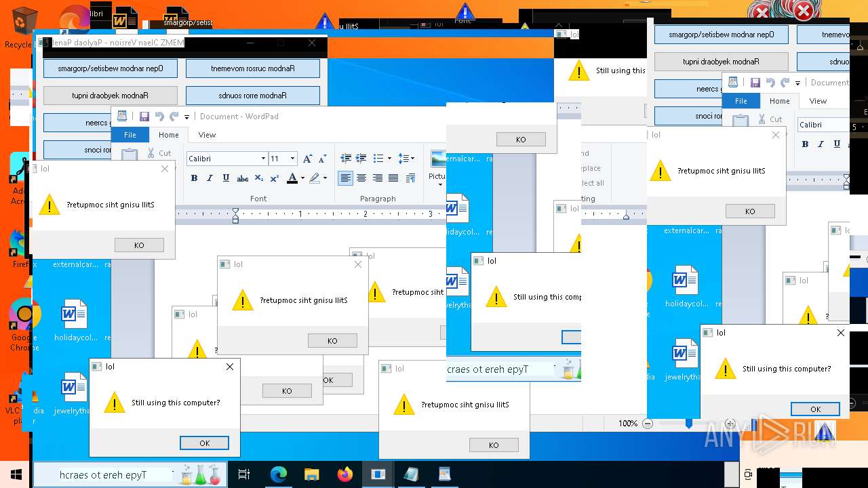Open Task View on the taskbar
868x488 pixels.
244,475
